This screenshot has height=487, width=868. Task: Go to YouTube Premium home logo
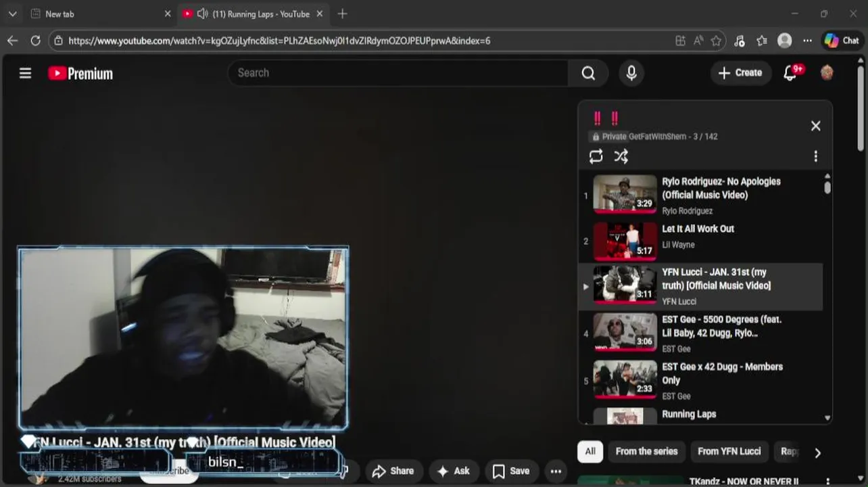point(80,73)
